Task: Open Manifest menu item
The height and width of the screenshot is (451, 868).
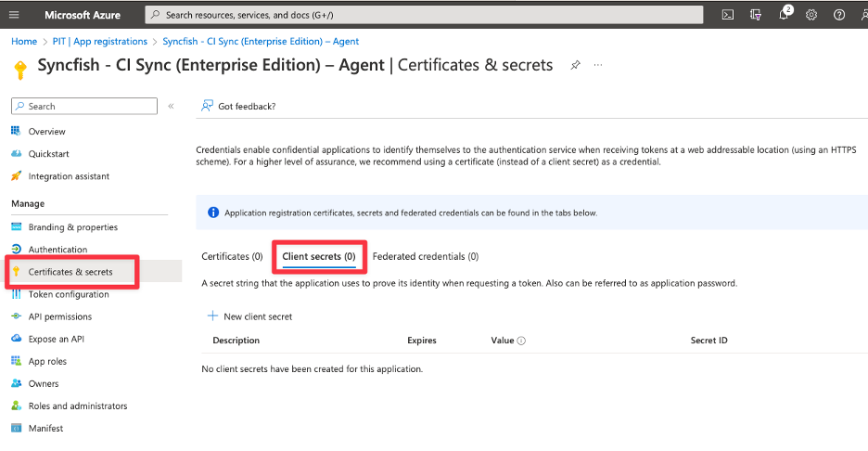Action: 46,429
